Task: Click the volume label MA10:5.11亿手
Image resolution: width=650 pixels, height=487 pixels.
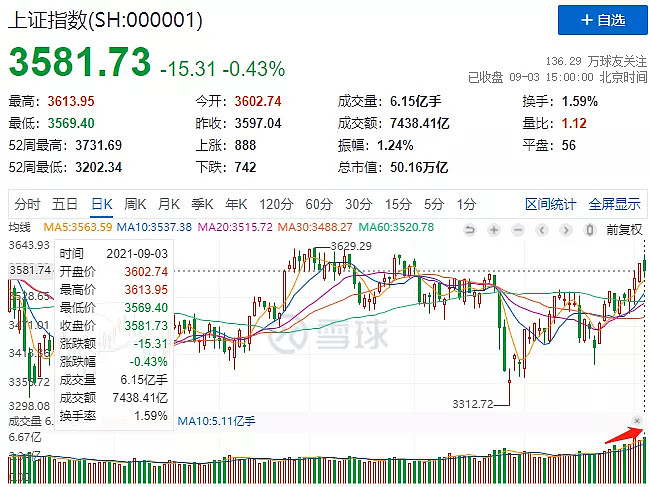Action: pyautogui.click(x=216, y=421)
